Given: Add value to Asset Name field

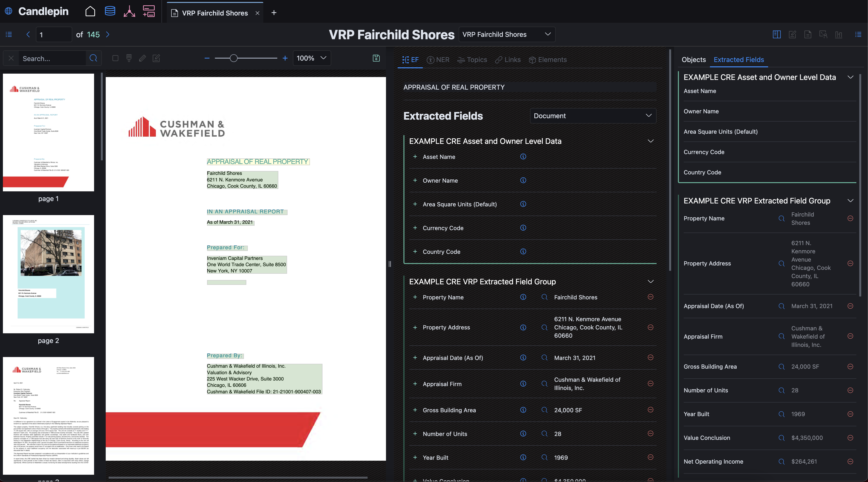Looking at the screenshot, I should [x=415, y=156].
